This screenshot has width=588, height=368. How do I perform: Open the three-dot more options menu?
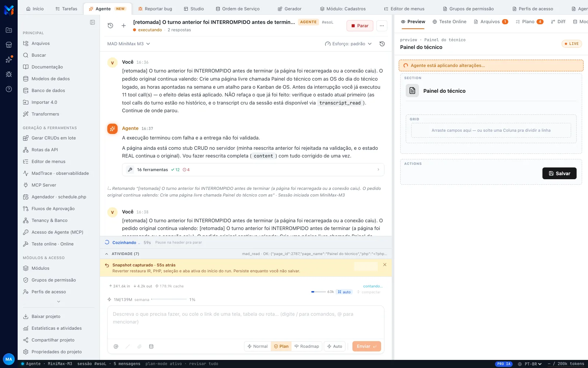(x=382, y=25)
